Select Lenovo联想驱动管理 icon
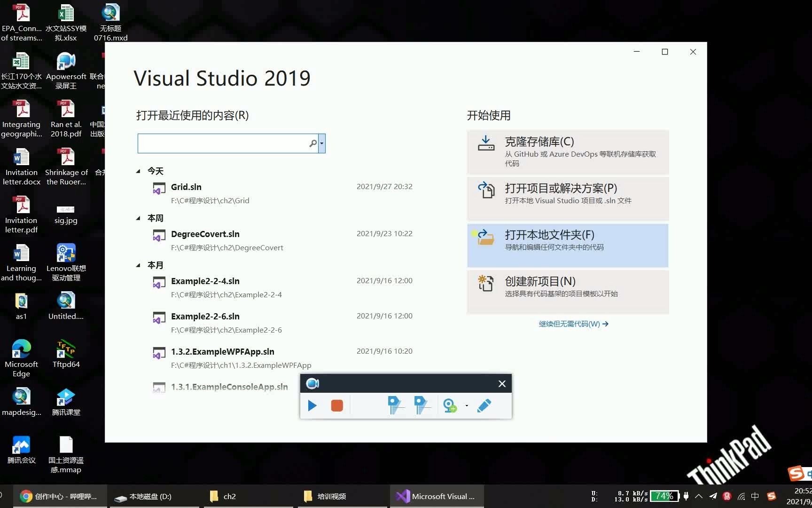 pos(66,262)
